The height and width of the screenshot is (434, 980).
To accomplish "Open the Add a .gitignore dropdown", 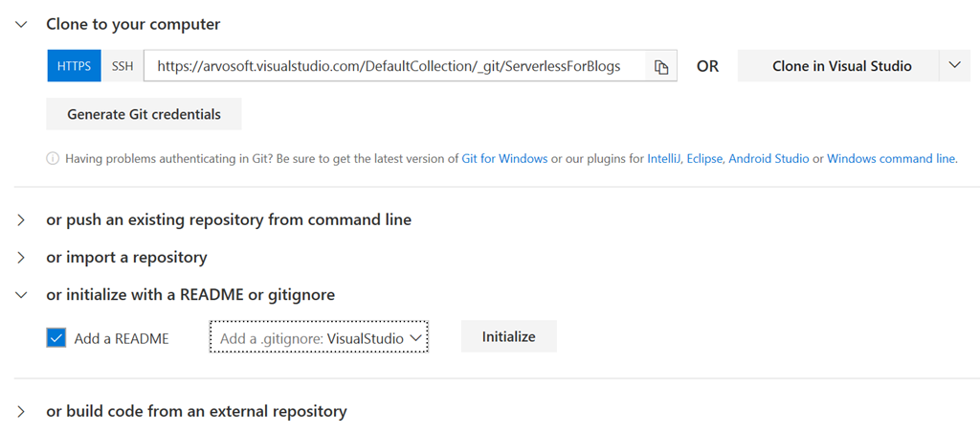I will tap(320, 338).
